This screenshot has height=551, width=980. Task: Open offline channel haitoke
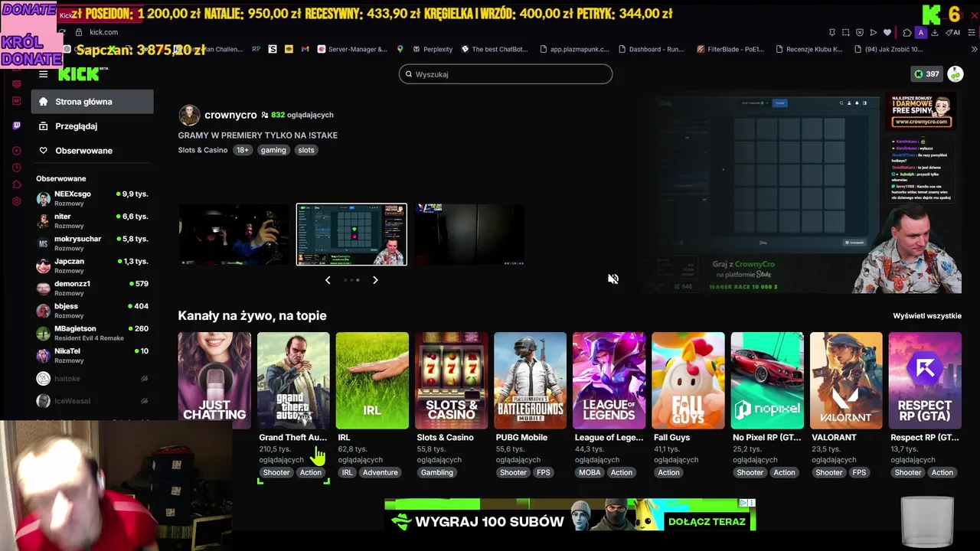(x=92, y=379)
